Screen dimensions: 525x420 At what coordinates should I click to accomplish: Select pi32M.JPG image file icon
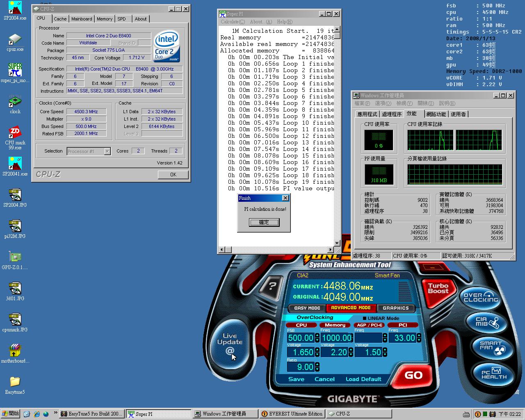[x=15, y=229]
